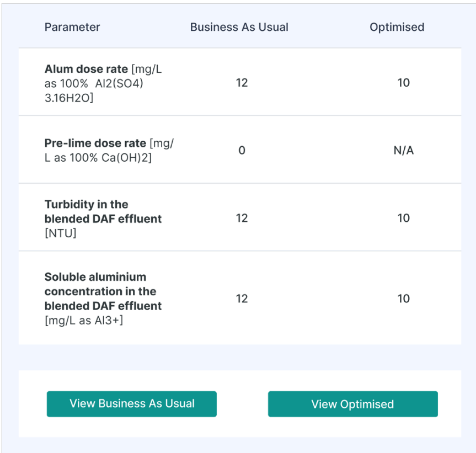This screenshot has width=476, height=453.
Task: Select the N/A Optimised Pre-lime value
Action: click(x=403, y=150)
